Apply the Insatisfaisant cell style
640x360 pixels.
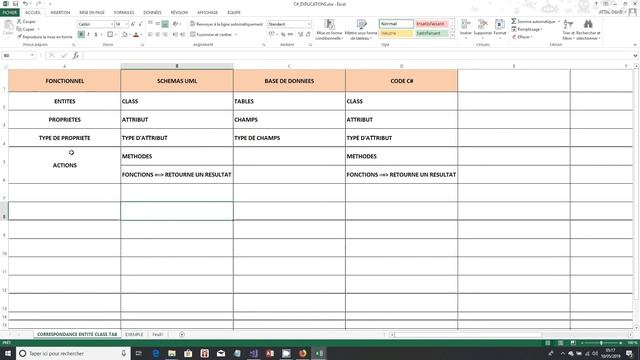point(431,24)
